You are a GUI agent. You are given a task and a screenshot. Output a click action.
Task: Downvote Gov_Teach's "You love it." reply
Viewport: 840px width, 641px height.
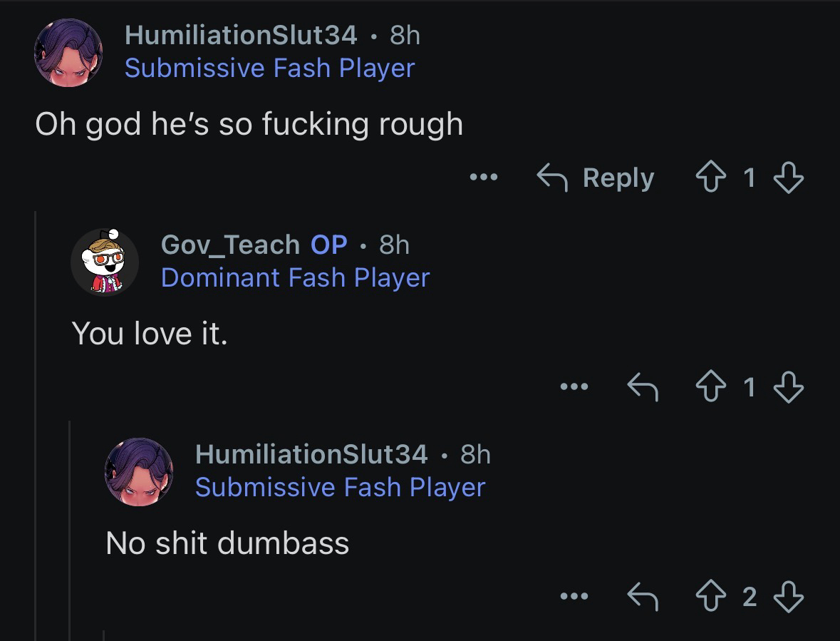pyautogui.click(x=788, y=387)
